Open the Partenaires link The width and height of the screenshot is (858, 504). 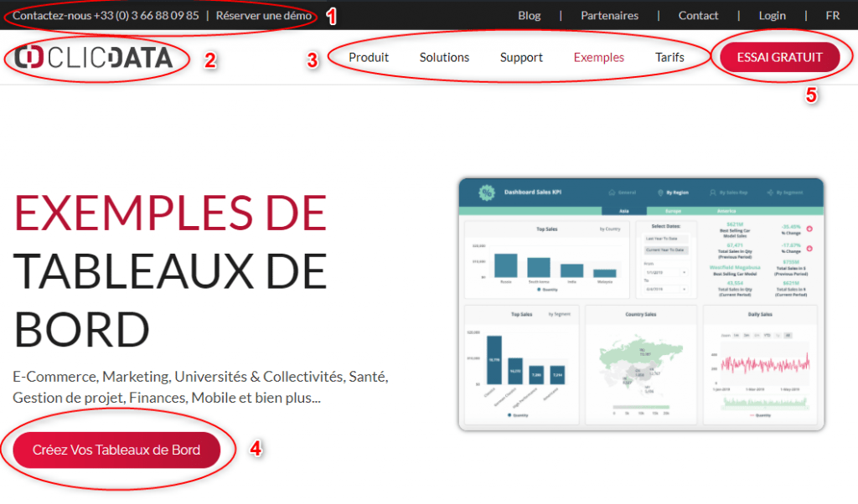(x=610, y=15)
